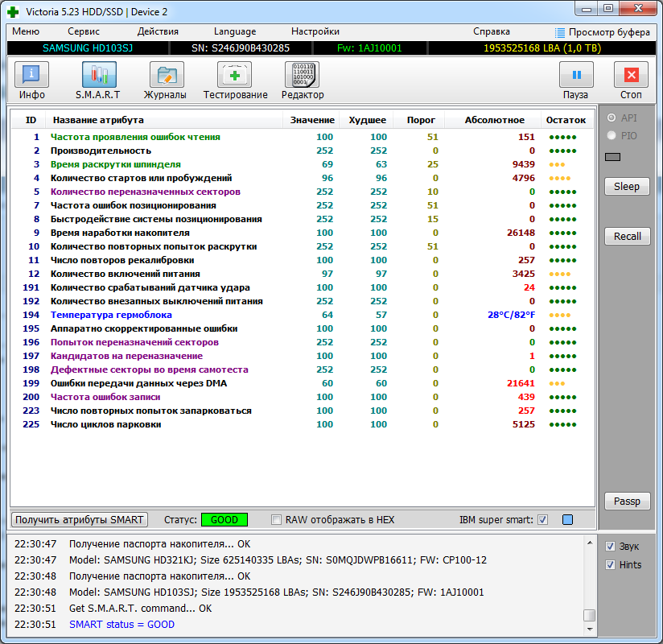
Task: Open the Редактор hex editor tool
Action: click(x=303, y=75)
